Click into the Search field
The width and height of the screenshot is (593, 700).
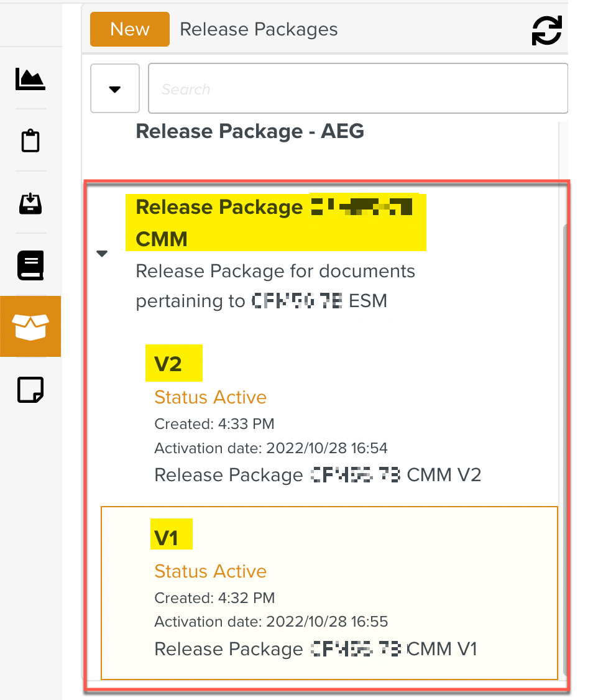357,89
